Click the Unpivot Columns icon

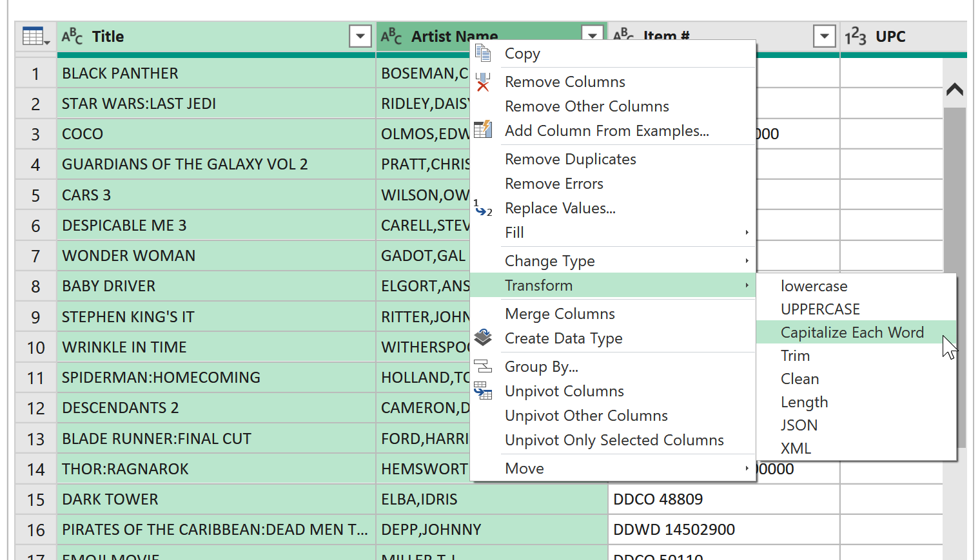pos(483,391)
